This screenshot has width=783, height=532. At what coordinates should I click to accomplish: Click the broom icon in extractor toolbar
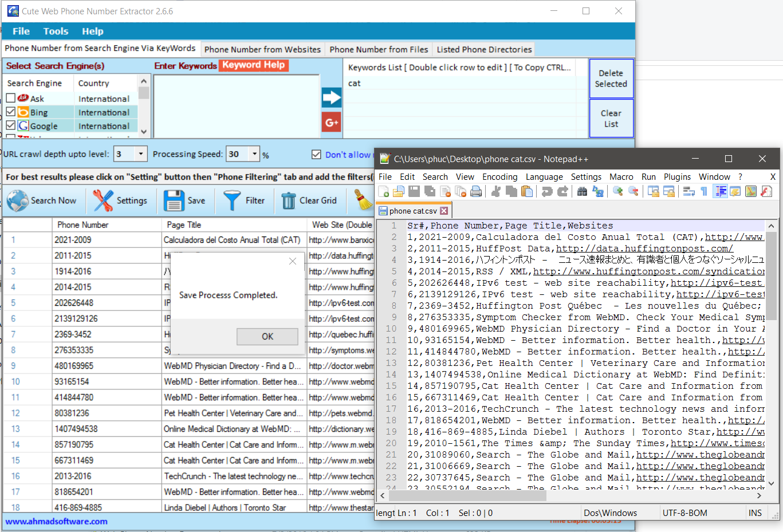363,200
